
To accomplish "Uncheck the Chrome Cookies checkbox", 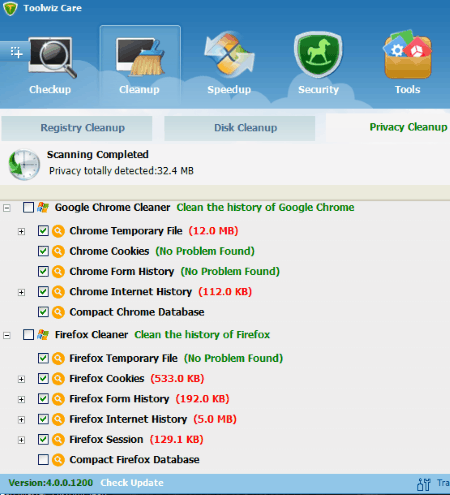I will coord(43,251).
